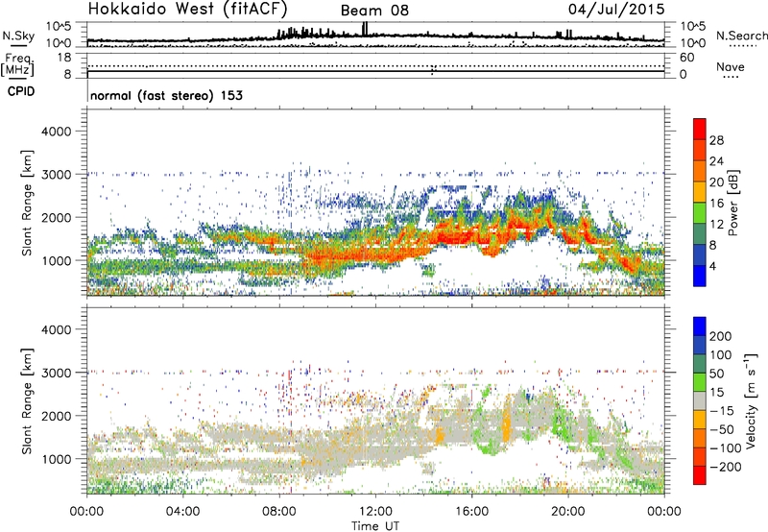This screenshot has width=768, height=532.
Task: Click the 'Beam 08' label
Action: click(374, 11)
